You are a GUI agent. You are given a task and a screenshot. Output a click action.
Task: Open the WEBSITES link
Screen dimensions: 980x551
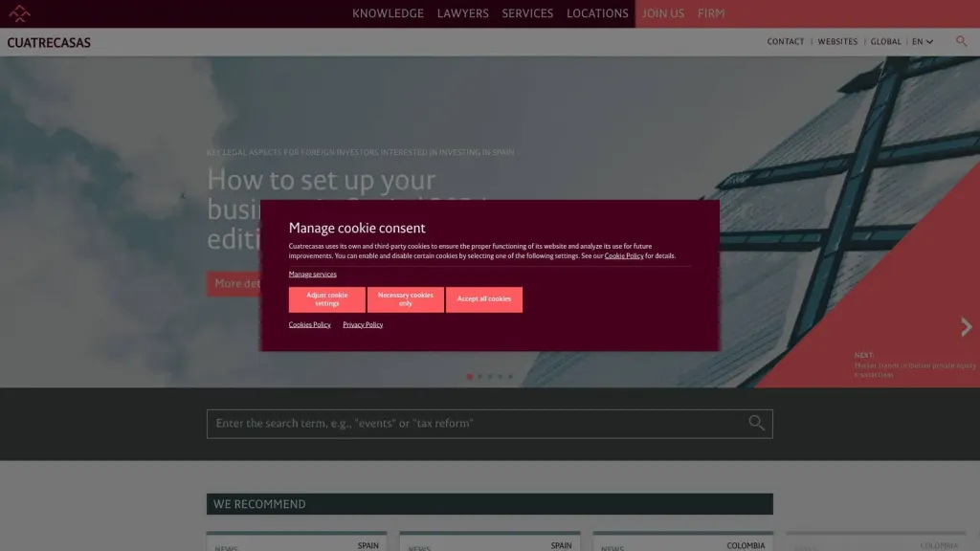[837, 41]
